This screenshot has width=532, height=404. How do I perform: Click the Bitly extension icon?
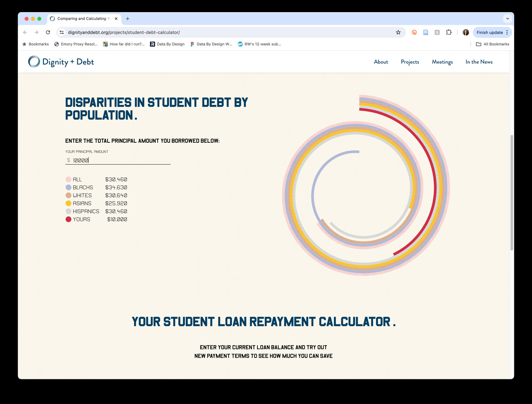[414, 32]
